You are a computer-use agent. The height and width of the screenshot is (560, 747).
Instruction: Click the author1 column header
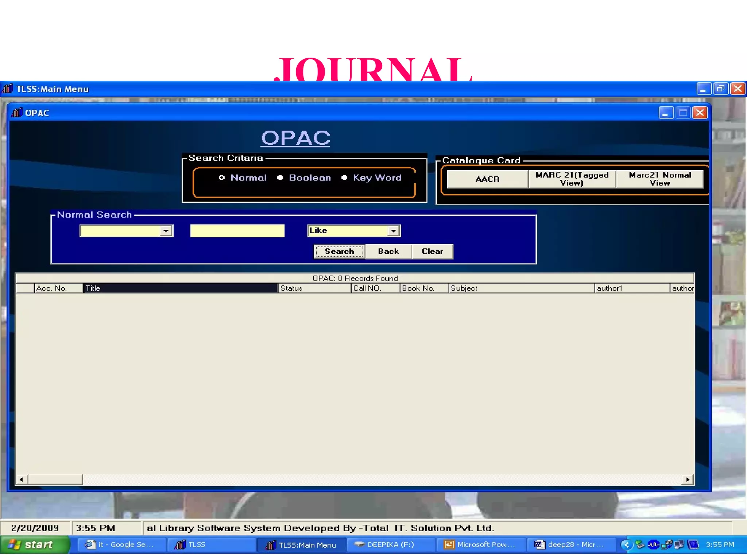632,288
